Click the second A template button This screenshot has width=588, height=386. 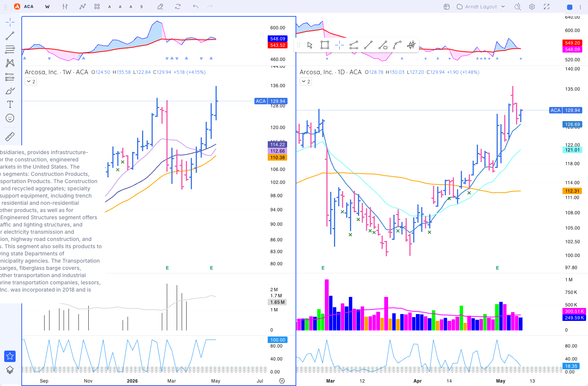[x=120, y=6]
